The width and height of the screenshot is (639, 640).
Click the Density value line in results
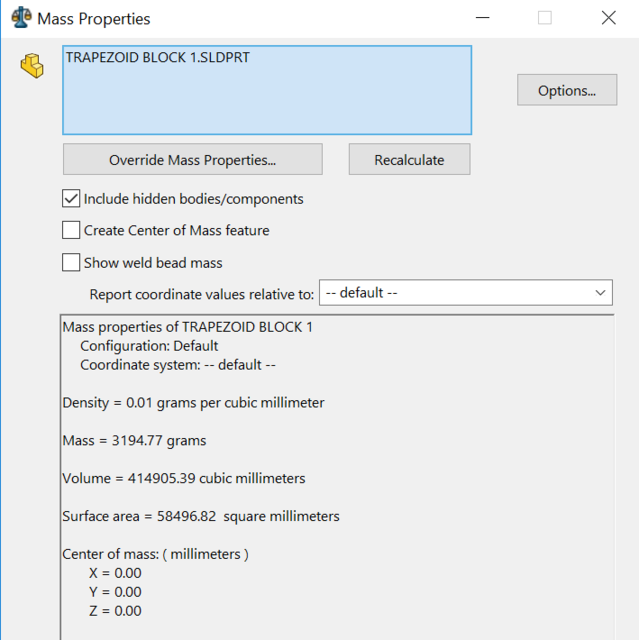193,402
